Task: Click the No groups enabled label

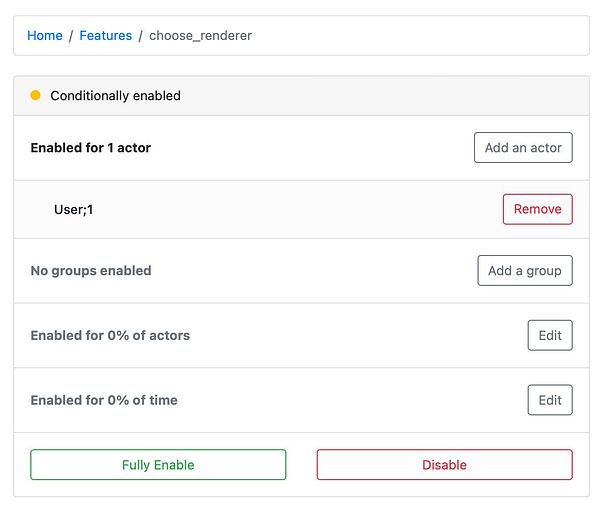Action: coord(91,271)
